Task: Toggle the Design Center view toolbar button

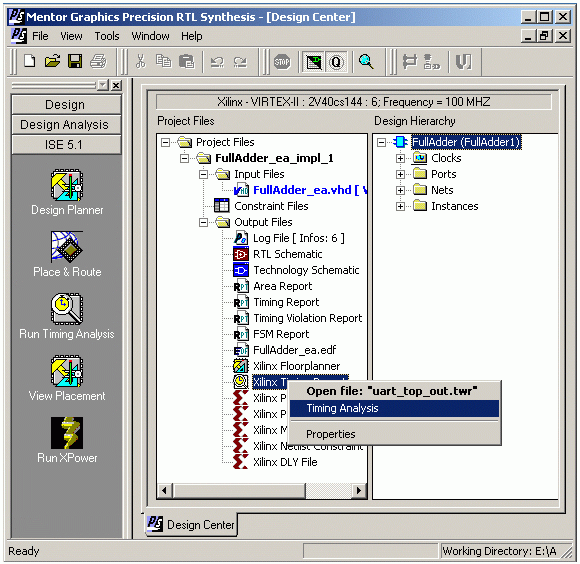Action: [313, 62]
